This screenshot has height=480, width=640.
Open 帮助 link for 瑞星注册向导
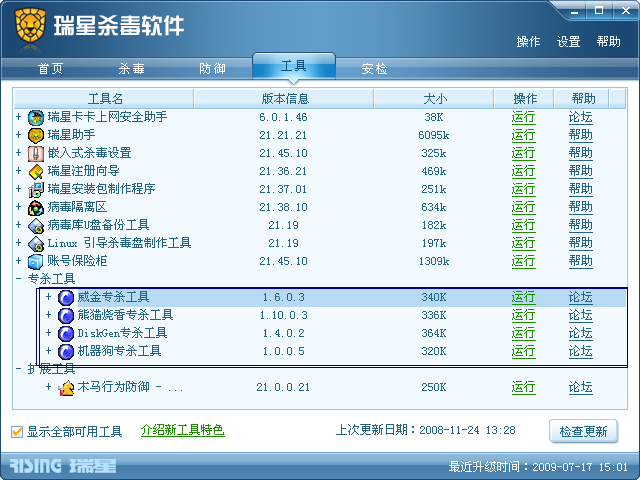point(580,171)
